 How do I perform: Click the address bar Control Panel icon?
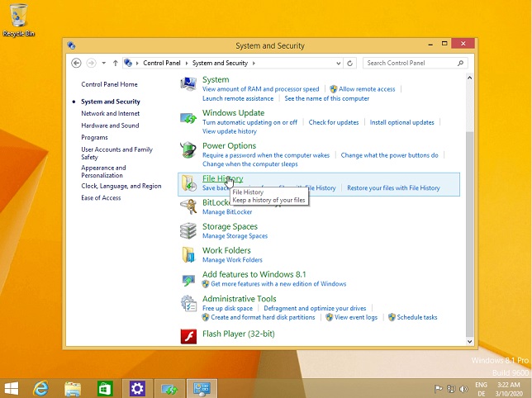coord(128,63)
